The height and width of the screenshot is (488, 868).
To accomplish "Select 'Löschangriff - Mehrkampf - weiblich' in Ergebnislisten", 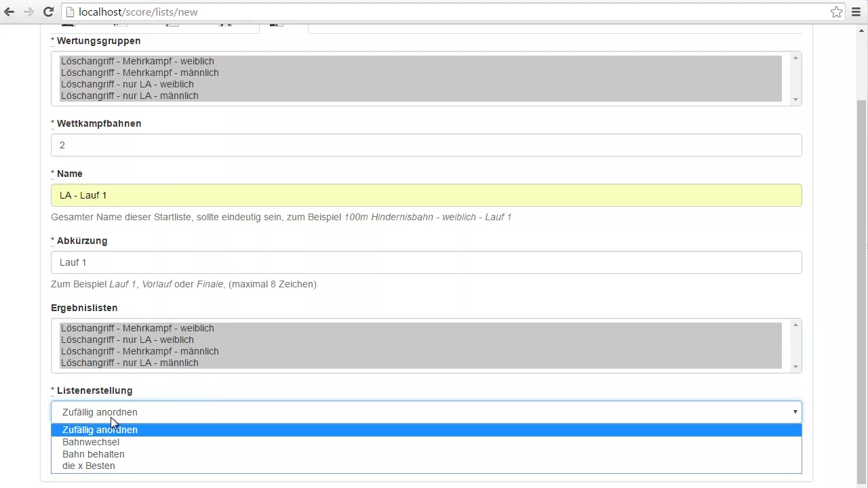I will [420, 328].
